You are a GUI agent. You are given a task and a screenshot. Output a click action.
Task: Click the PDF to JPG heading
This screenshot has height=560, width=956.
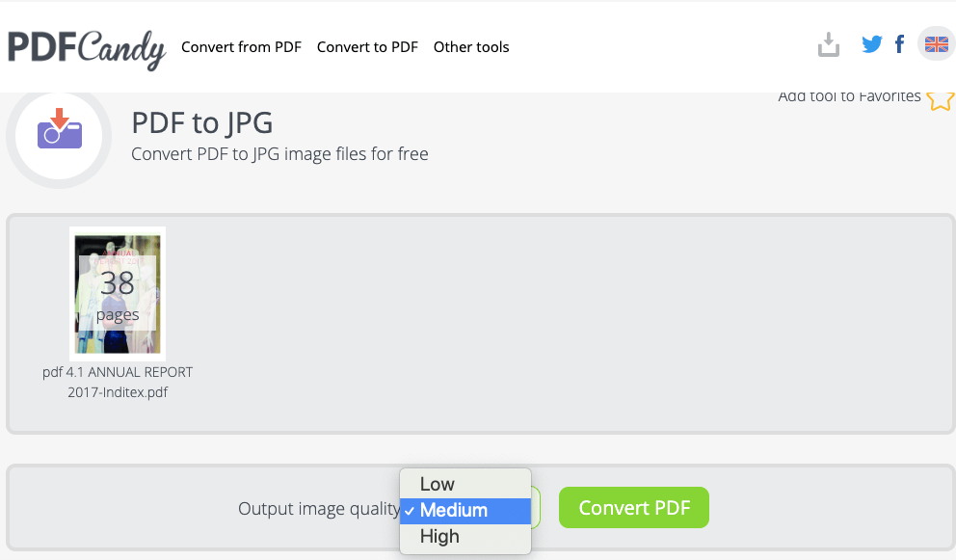pyautogui.click(x=202, y=122)
